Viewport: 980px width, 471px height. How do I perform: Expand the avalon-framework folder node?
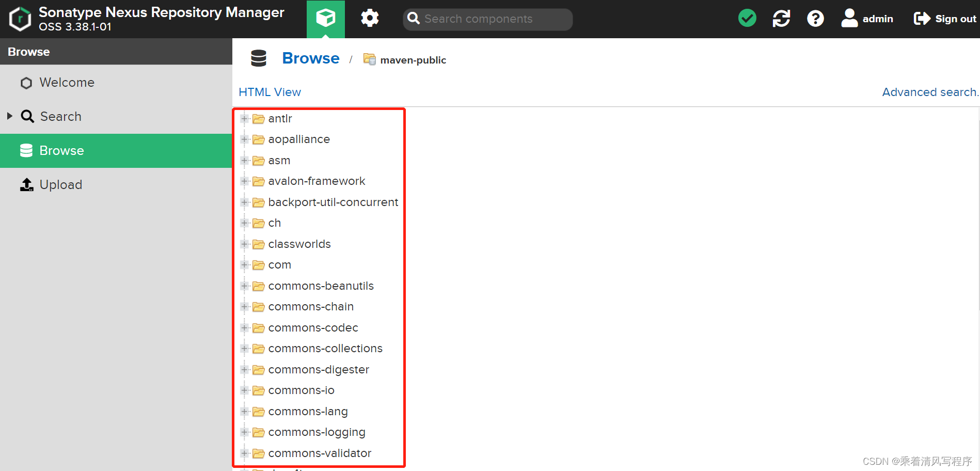[x=245, y=181]
